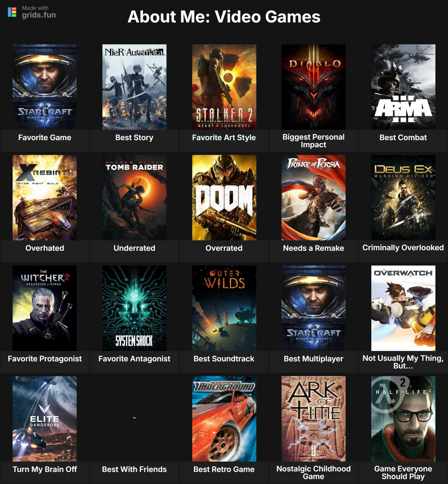Select the StarCraft II cover above Favorite Game
The width and height of the screenshot is (448, 484).
45,87
